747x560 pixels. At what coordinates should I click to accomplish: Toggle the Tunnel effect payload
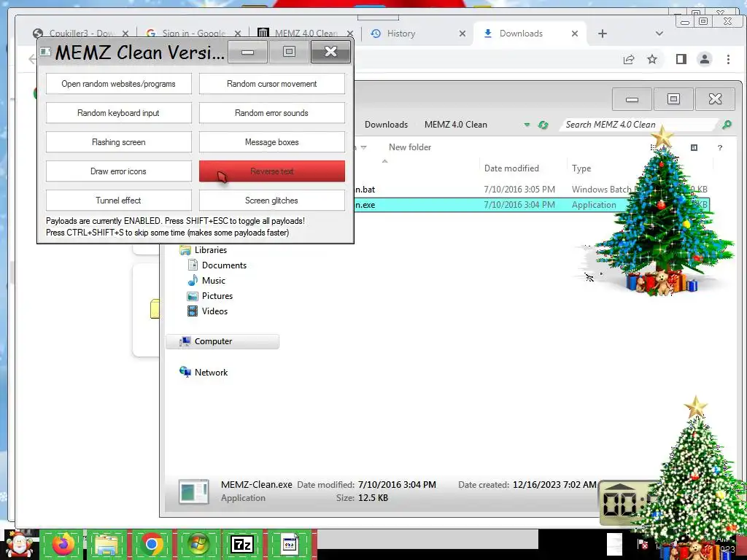119,200
